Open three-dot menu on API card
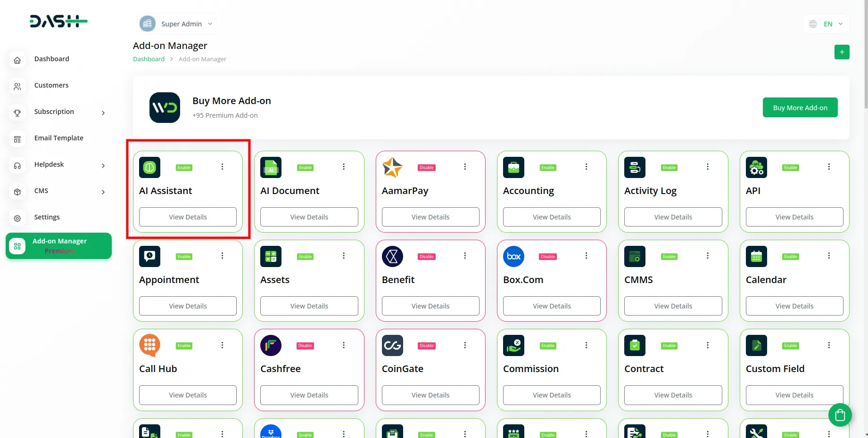This screenshot has width=868, height=438. [x=829, y=167]
